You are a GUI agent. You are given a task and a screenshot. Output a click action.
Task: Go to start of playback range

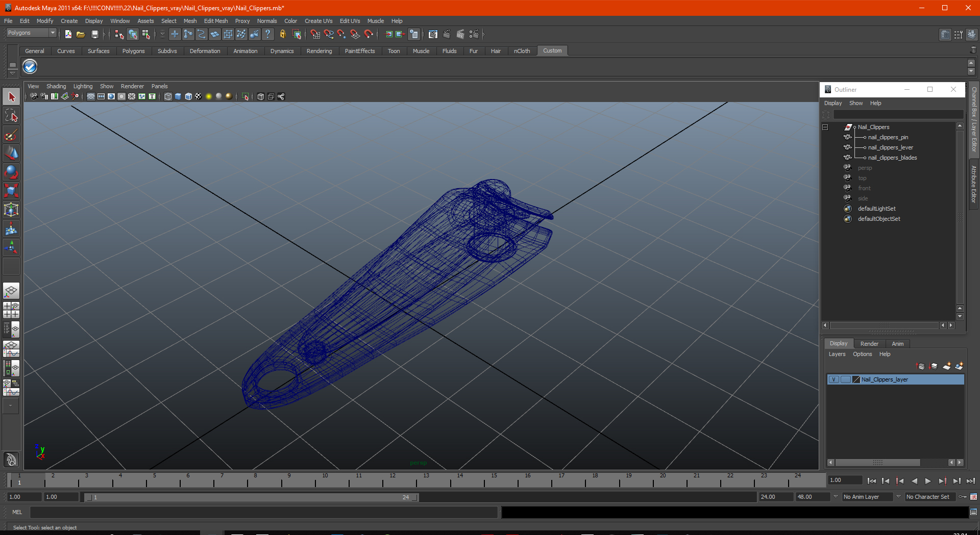coord(872,481)
